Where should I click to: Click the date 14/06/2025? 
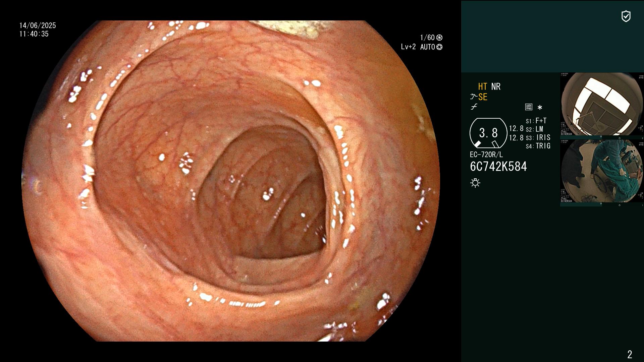(38, 25)
